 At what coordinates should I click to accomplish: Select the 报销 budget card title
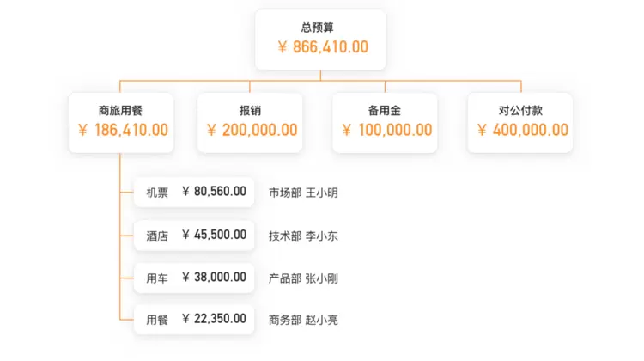tap(250, 111)
